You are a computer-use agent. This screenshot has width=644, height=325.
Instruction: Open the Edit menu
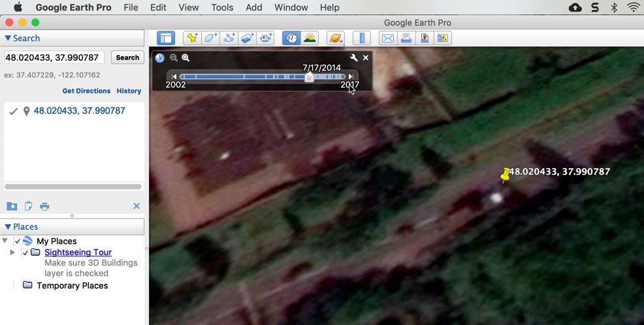coord(158,7)
